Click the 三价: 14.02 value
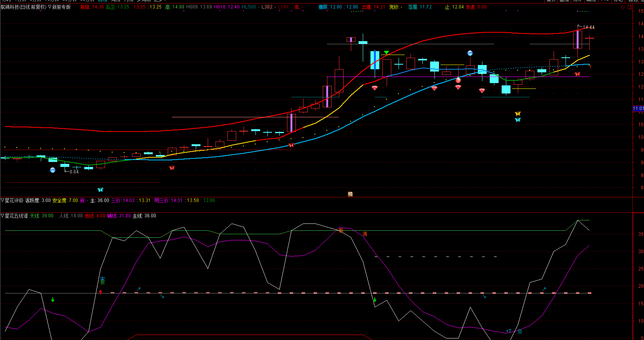Viewport: 644px width, 340px height. pos(123,200)
